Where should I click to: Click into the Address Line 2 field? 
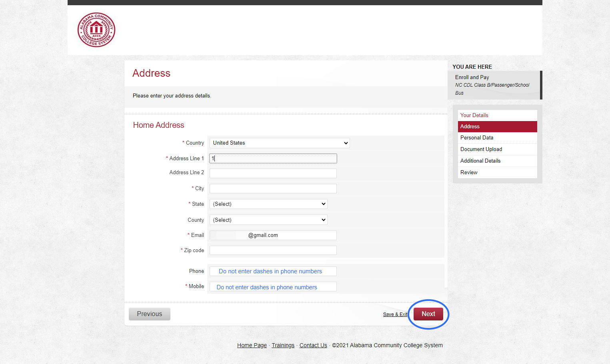(x=273, y=173)
